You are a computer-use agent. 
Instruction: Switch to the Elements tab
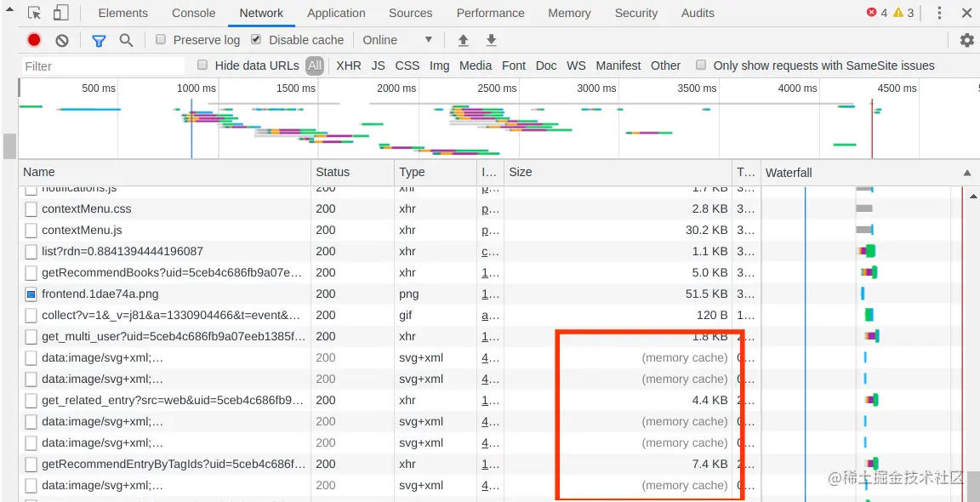coord(123,13)
